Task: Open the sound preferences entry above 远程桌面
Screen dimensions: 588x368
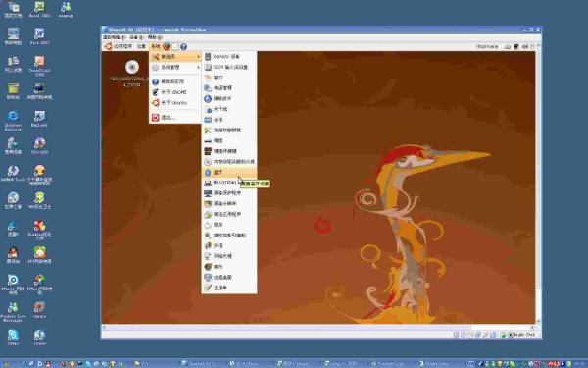Action: coord(229,267)
